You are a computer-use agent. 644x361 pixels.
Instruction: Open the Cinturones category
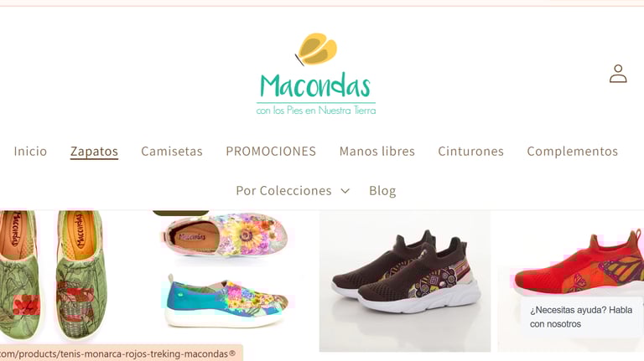tap(470, 152)
